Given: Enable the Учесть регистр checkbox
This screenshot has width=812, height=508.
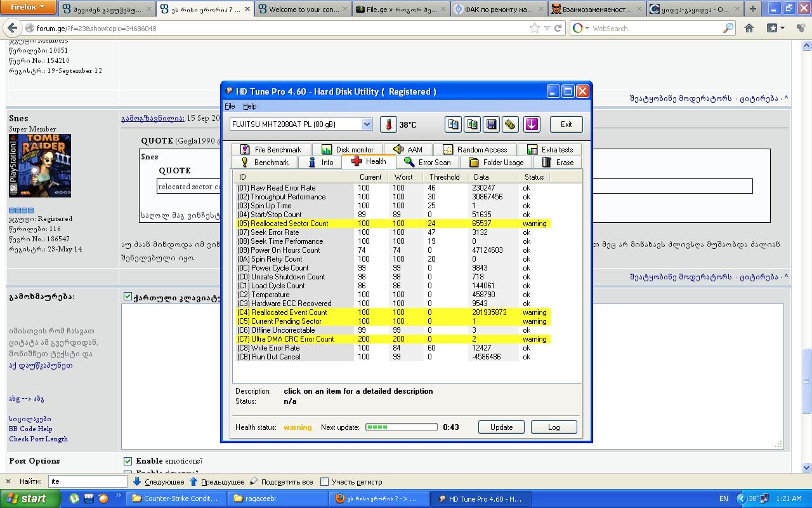Looking at the screenshot, I should (324, 481).
